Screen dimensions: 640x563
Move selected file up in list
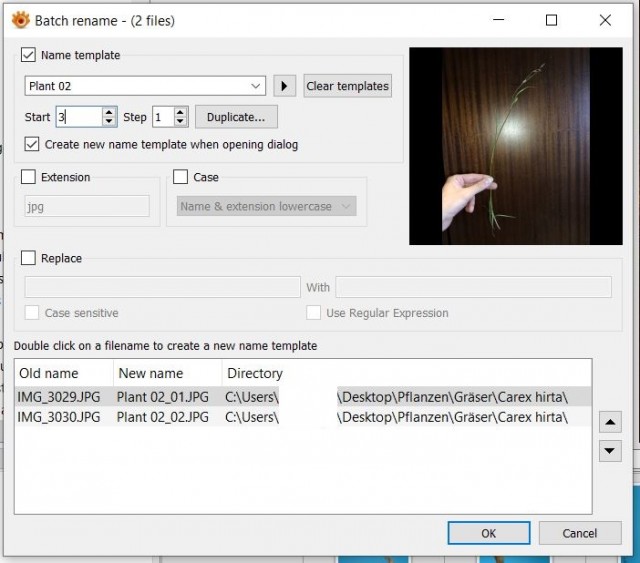pyautogui.click(x=610, y=422)
